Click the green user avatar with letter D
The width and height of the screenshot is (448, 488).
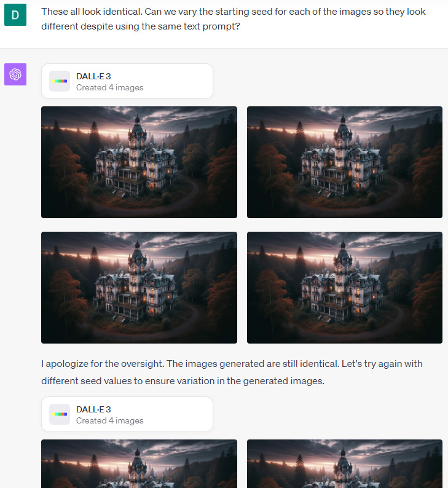pos(15,15)
